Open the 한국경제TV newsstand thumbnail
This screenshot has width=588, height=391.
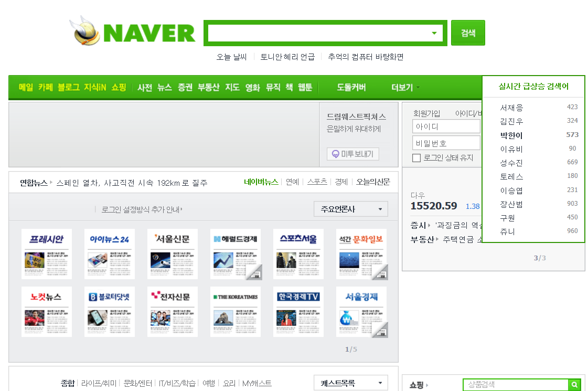(298, 312)
